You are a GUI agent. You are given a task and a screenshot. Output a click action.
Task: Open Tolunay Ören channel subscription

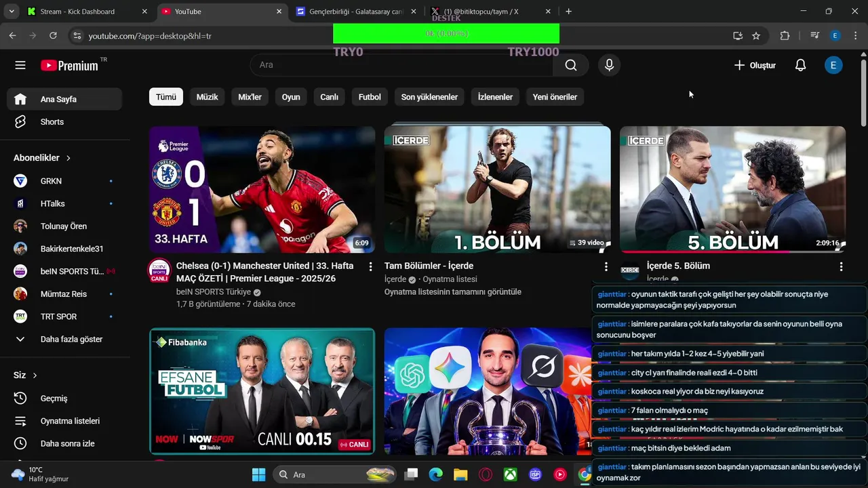click(x=64, y=226)
